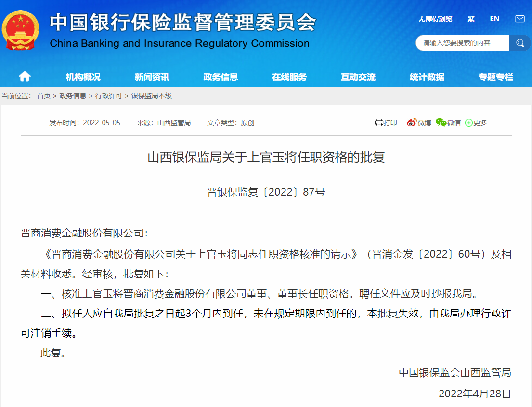Open the 新闻资讯 navigation menu
This screenshot has width=532, height=407.
(x=150, y=76)
